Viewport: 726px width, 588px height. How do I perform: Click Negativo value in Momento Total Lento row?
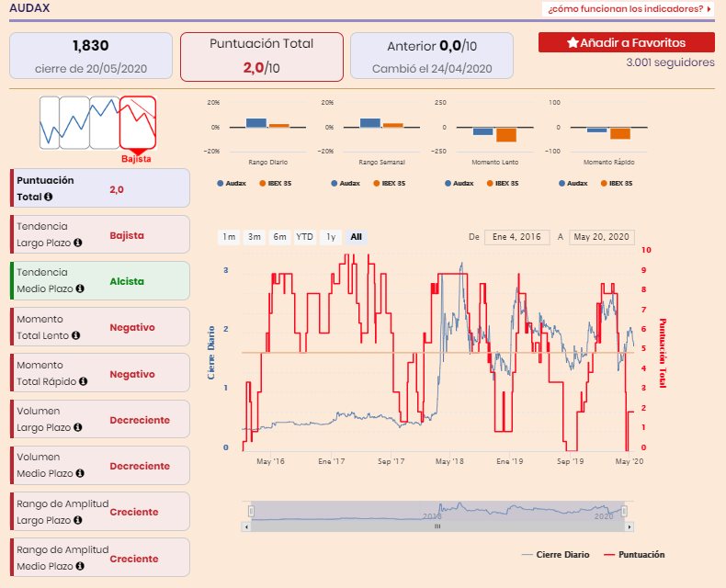[132, 327]
